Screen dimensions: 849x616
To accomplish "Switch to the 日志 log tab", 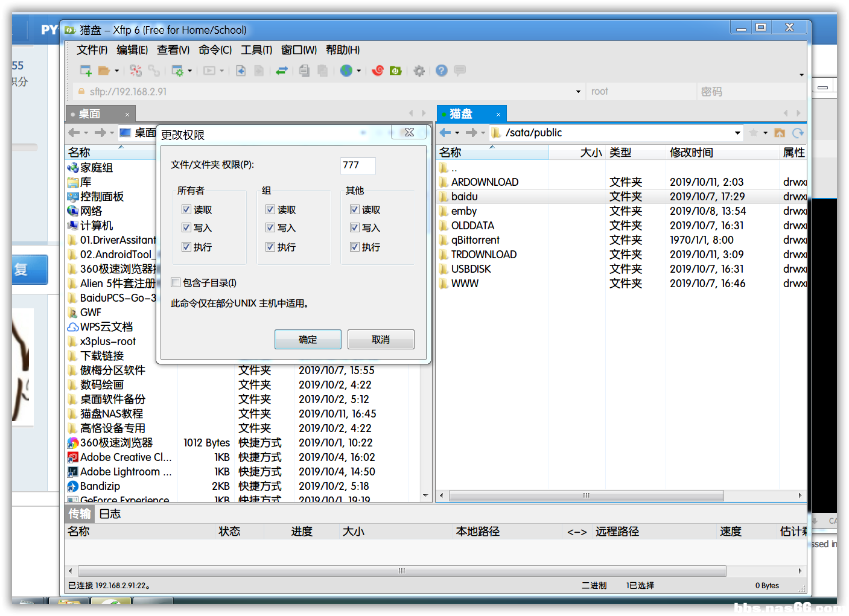I will point(110,514).
